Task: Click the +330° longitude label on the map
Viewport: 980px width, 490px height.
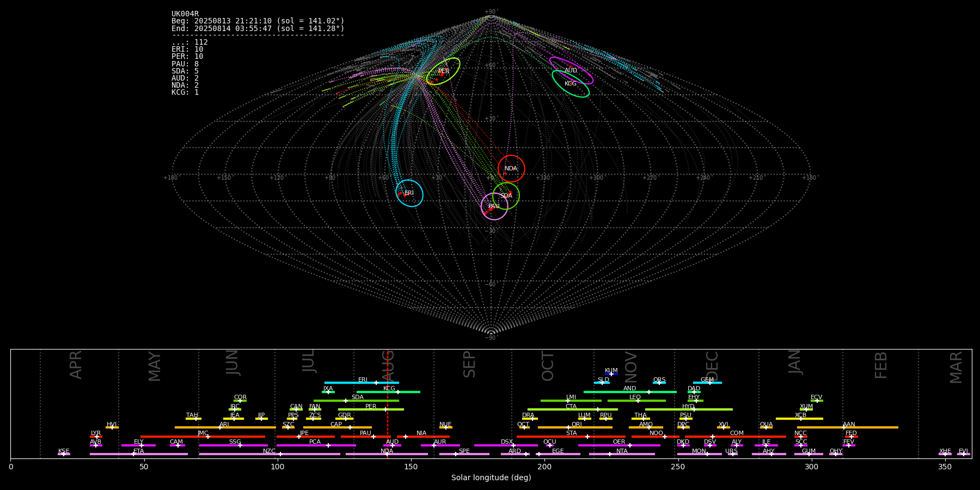Action: click(543, 177)
